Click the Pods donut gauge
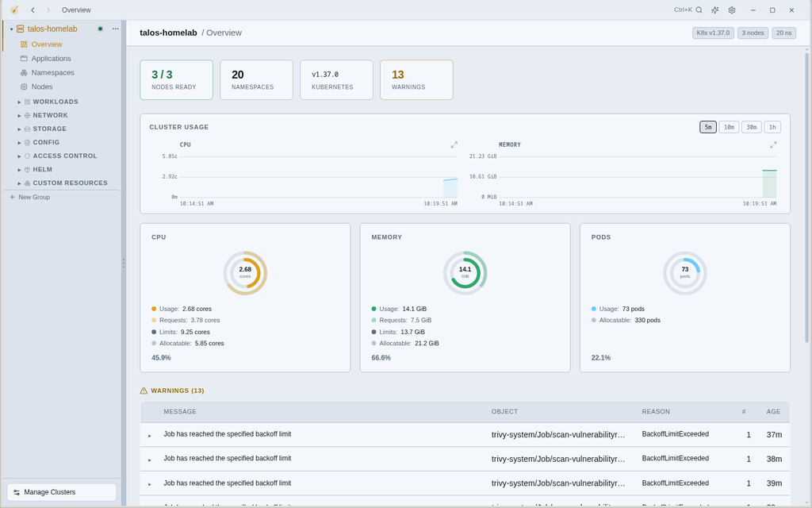812x508 pixels. click(684, 273)
